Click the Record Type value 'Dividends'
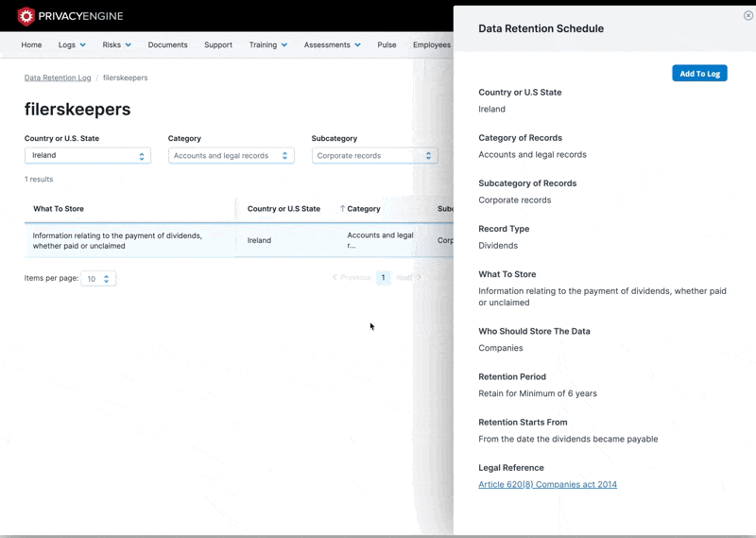The image size is (756, 538). point(498,246)
